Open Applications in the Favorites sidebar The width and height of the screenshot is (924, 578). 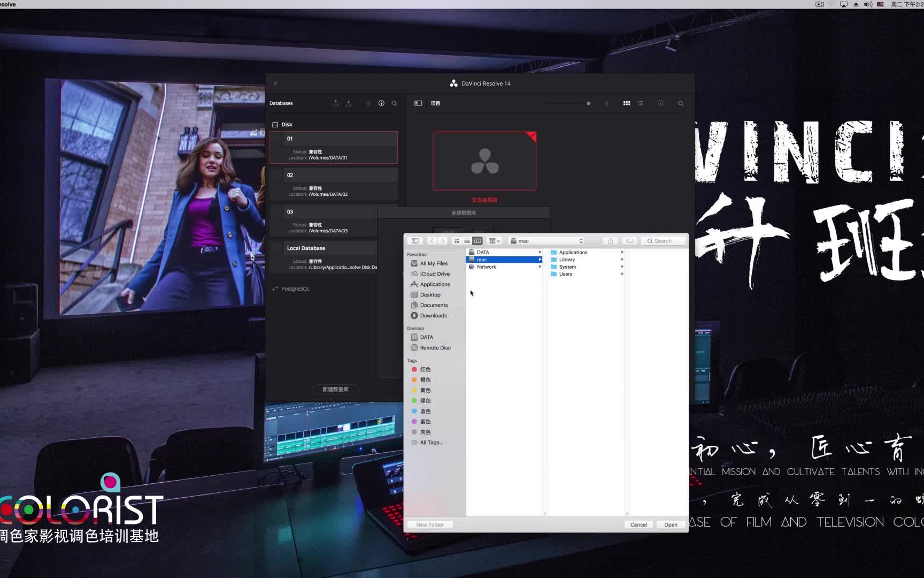point(430,284)
